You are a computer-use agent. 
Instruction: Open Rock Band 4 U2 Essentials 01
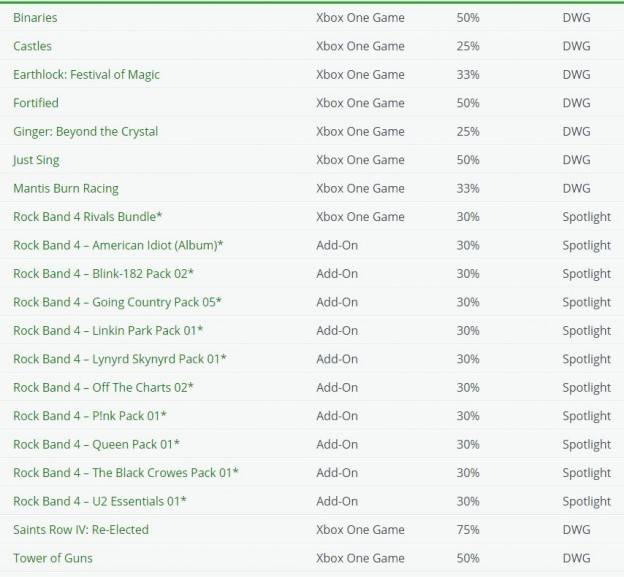[99, 501]
